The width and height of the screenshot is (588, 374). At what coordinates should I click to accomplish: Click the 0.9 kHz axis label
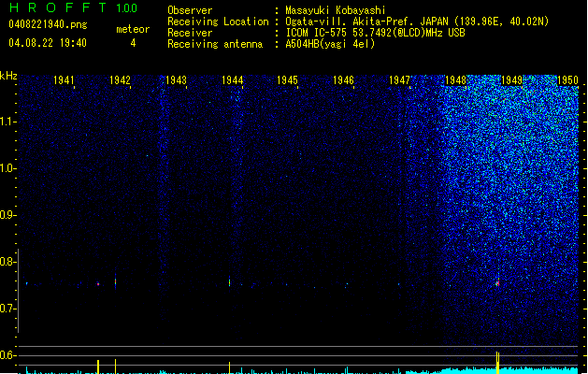point(7,215)
